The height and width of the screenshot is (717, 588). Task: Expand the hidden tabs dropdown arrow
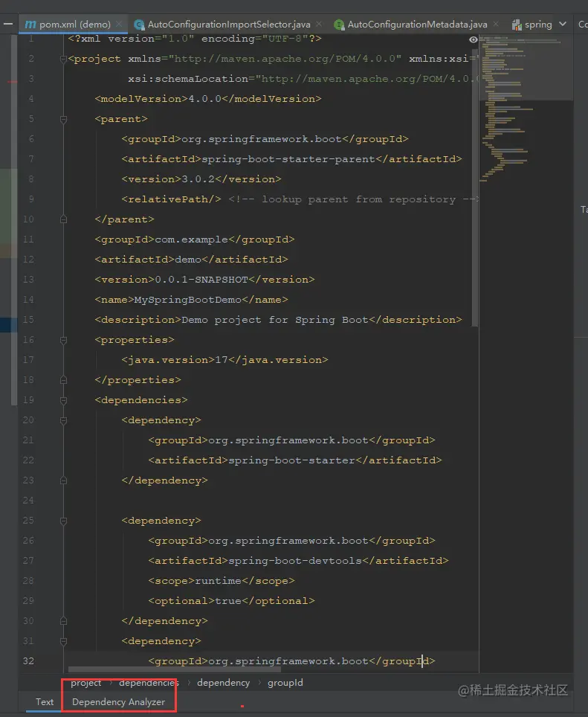tap(563, 24)
